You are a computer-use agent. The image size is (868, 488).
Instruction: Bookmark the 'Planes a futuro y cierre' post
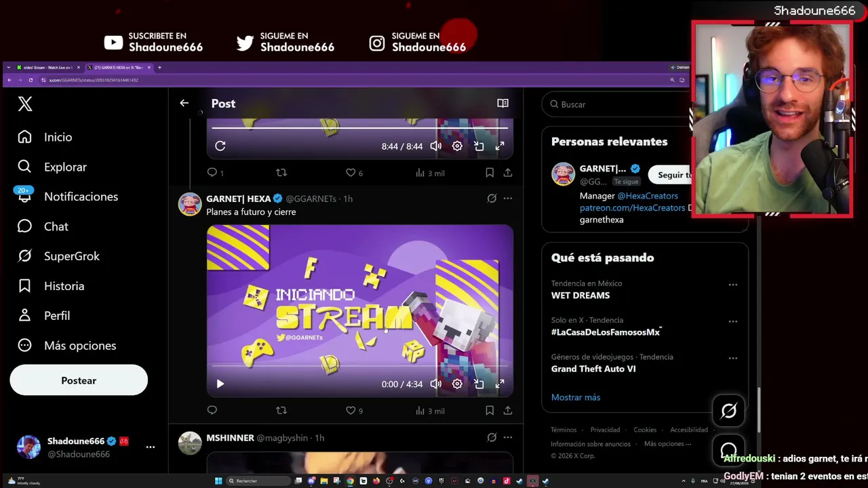(490, 410)
